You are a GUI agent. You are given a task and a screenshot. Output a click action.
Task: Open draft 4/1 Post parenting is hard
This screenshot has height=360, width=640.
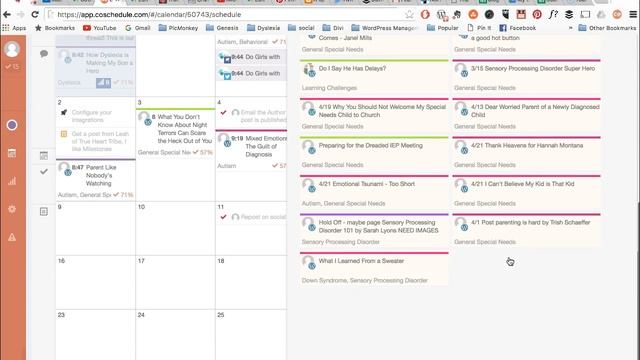tap(527, 231)
